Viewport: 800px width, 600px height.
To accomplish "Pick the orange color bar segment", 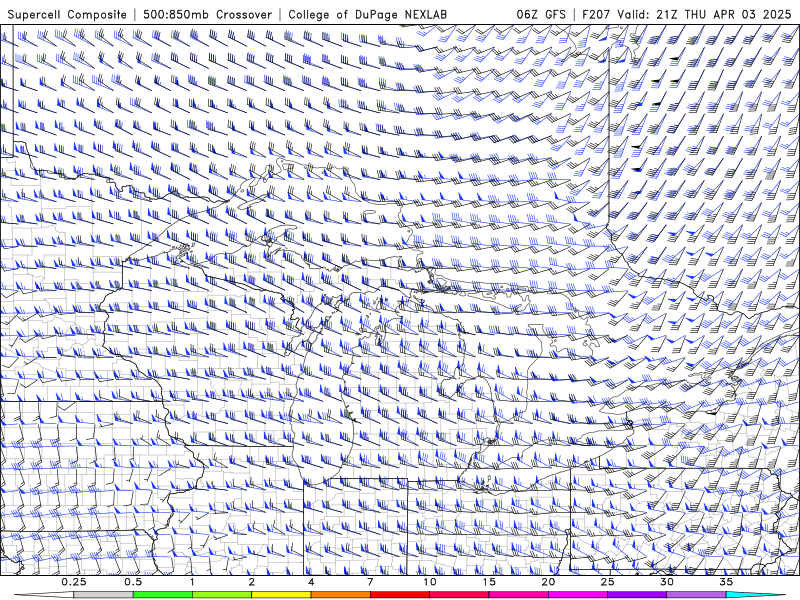I will (340, 595).
